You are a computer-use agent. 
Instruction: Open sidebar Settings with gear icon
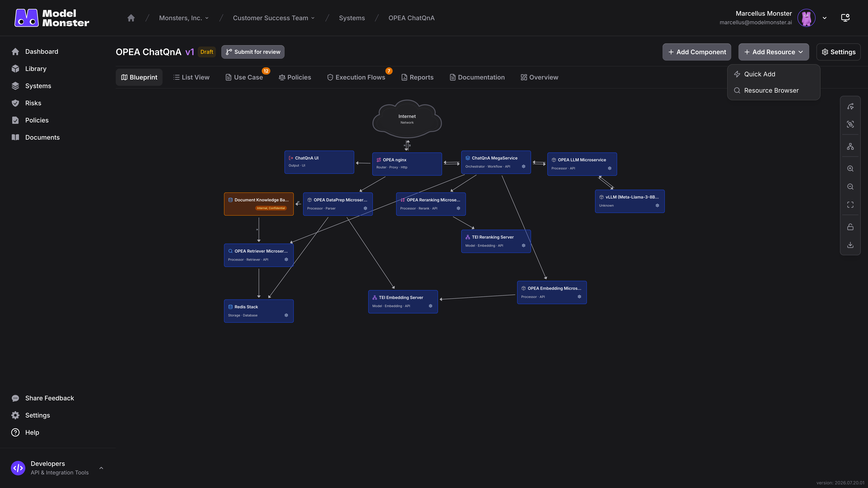click(37, 415)
